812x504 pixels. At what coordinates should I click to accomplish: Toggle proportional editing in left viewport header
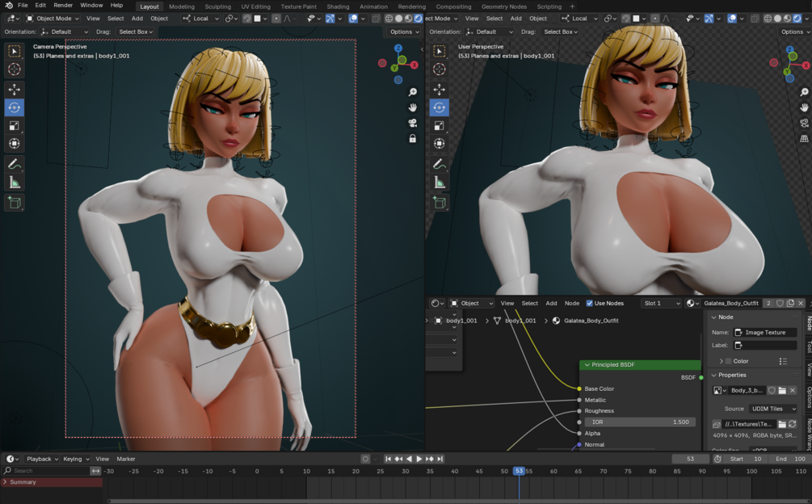pos(276,19)
